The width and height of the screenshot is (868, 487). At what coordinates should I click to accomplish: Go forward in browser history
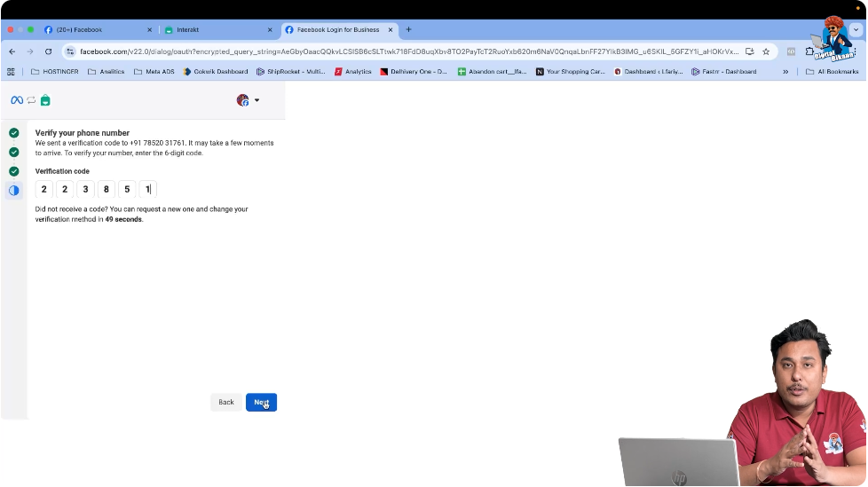(x=30, y=51)
